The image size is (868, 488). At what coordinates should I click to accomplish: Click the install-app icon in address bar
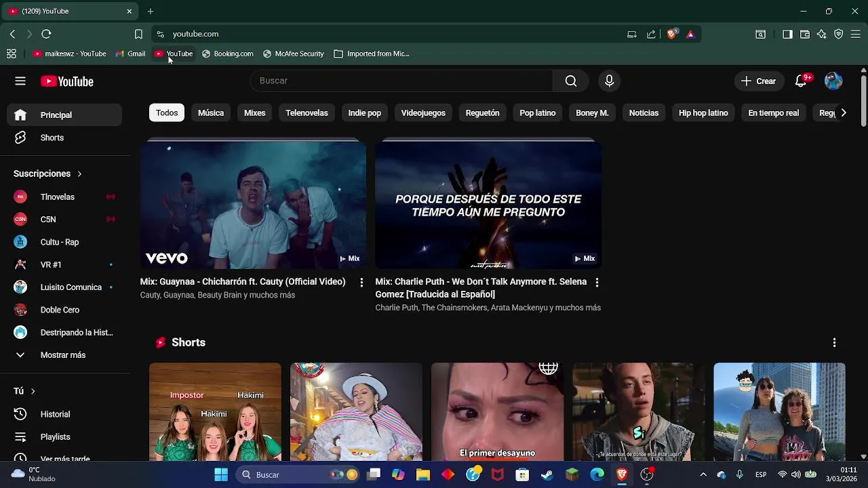[x=632, y=34]
